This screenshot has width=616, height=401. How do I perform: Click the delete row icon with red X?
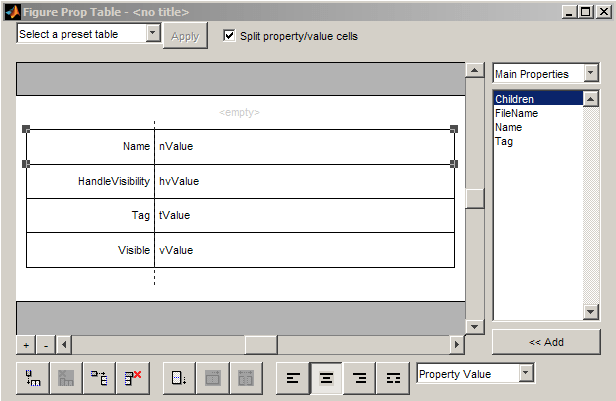(132, 378)
